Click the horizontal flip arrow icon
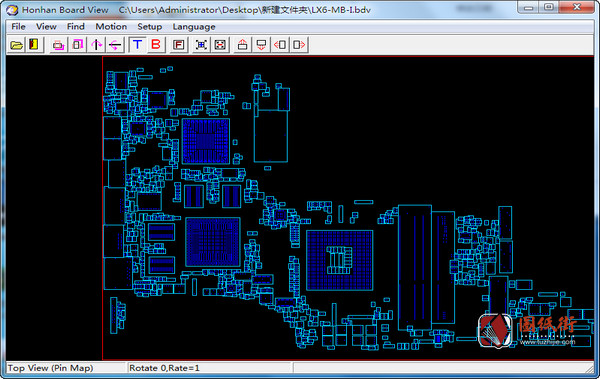The image size is (600, 379). click(115, 45)
